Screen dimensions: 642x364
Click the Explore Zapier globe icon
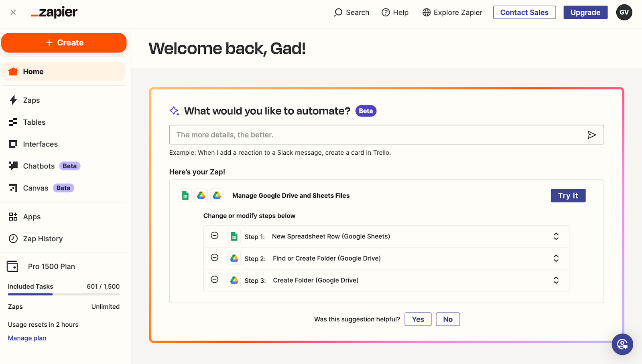[427, 12]
